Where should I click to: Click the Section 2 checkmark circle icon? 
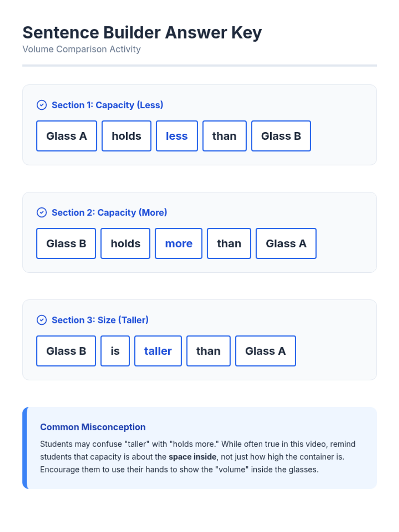tap(42, 212)
